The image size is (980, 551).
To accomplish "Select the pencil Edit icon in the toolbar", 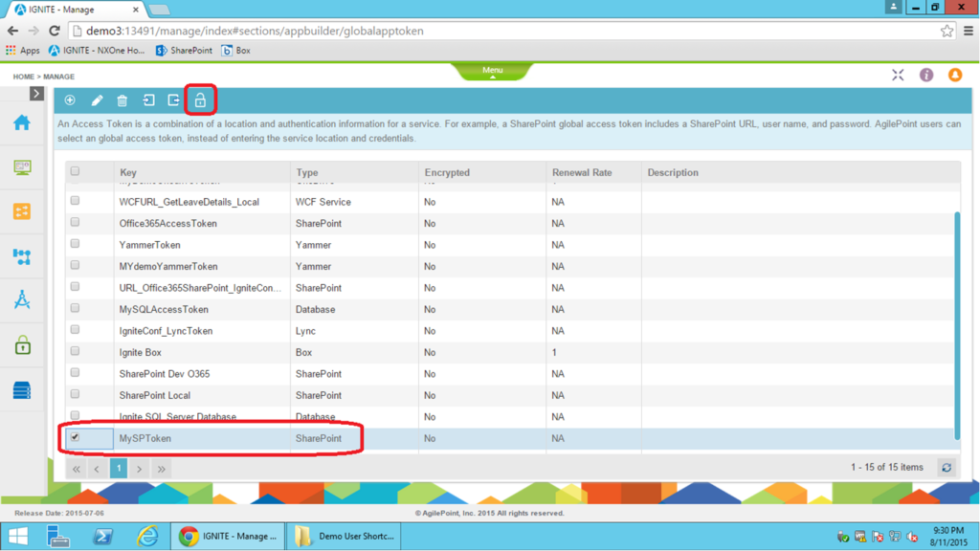I will 95,99.
